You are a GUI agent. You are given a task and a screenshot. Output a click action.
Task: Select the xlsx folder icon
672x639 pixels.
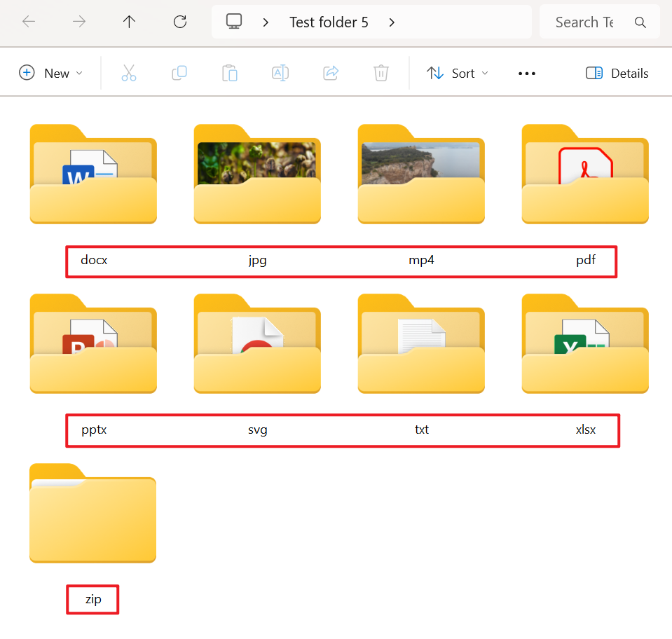click(x=585, y=343)
